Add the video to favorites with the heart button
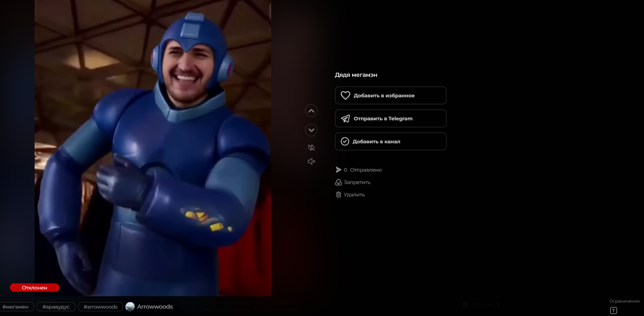 coord(391,96)
